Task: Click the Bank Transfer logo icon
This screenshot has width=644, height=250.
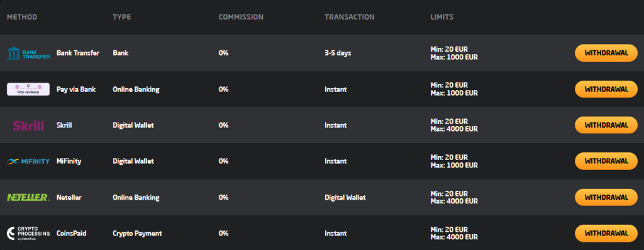Action: (x=28, y=53)
